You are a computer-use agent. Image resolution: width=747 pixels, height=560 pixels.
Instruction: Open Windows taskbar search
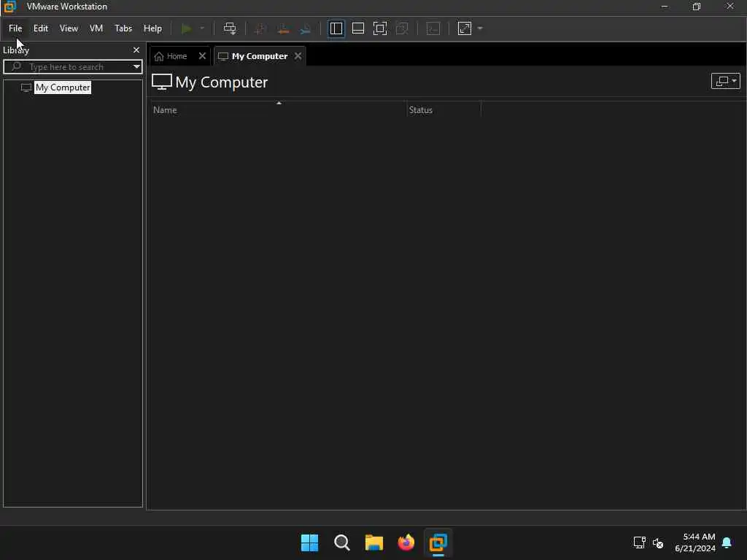[x=341, y=542]
